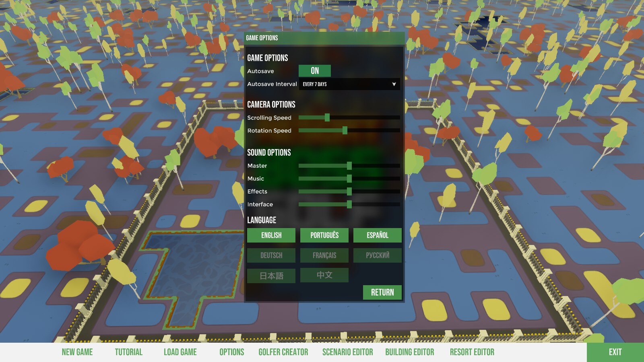
Task: Launch the Golfer Creator
Action: pyautogui.click(x=283, y=352)
